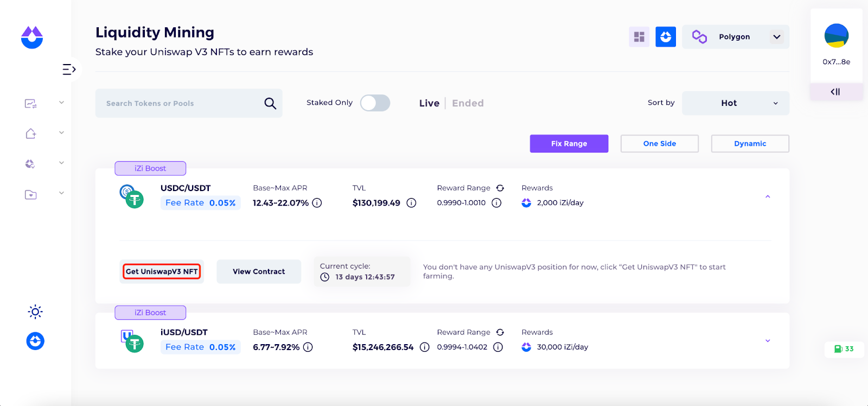Show info for 6.77~7.92% APR

point(308,347)
